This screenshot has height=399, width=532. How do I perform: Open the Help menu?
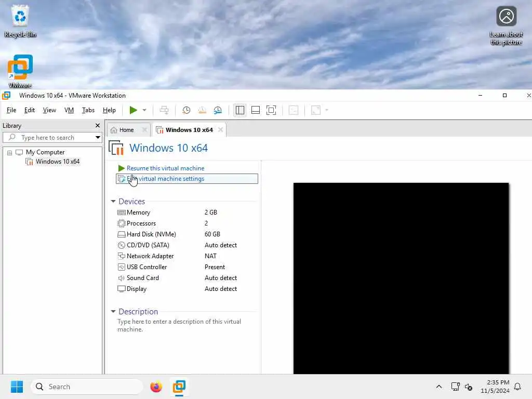pyautogui.click(x=109, y=110)
